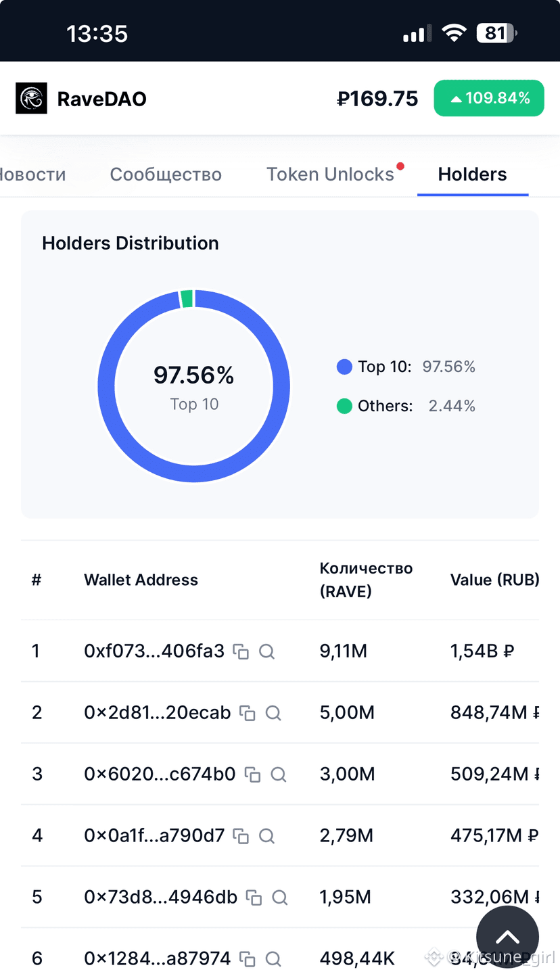Select the Holders tab
Image resolution: width=560 pixels, height=974 pixels.
(472, 175)
